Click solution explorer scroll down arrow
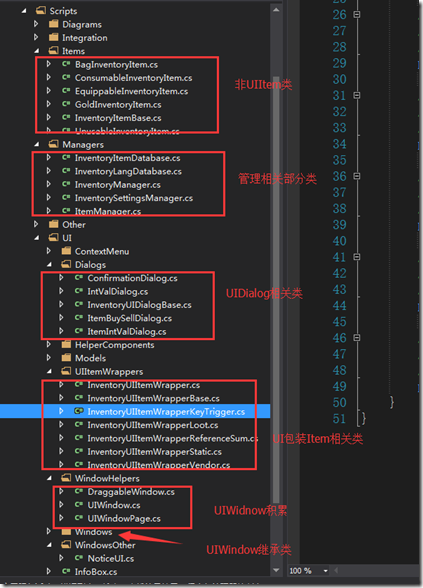423x588 pixels. coord(276,570)
